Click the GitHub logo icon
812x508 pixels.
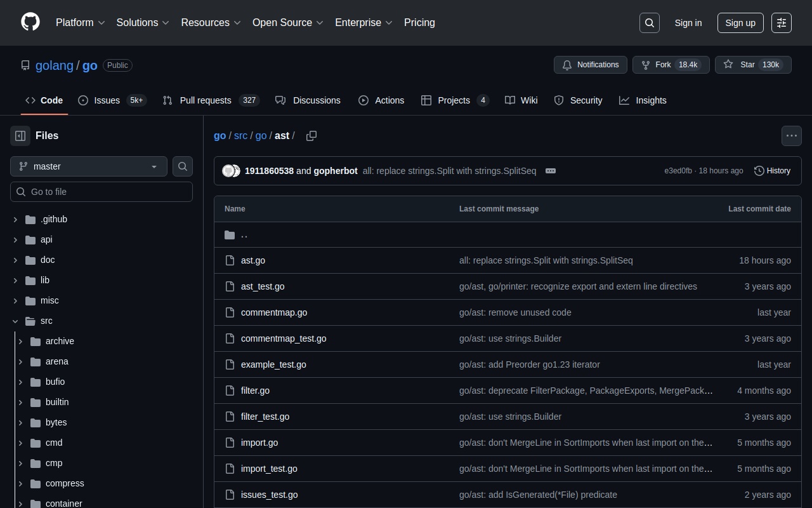30,22
